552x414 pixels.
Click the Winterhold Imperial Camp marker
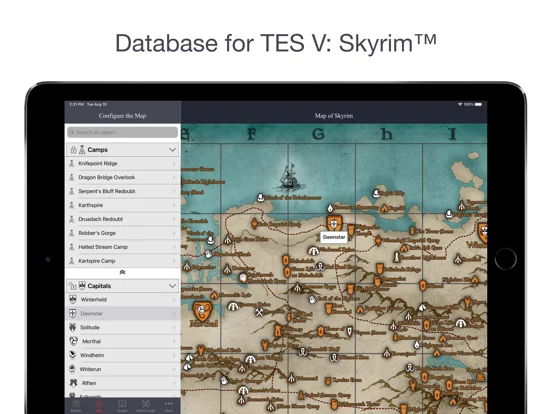click(378, 240)
